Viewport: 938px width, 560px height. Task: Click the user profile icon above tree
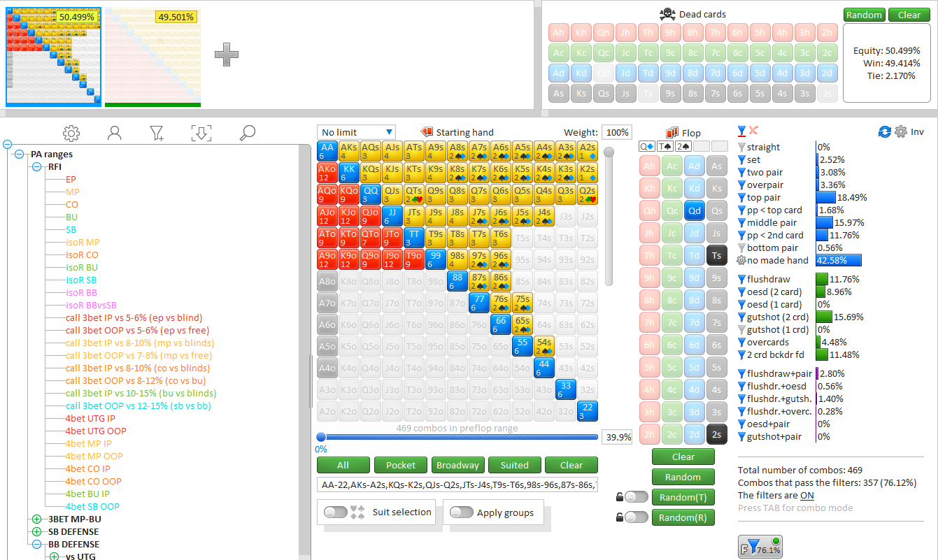pos(115,133)
